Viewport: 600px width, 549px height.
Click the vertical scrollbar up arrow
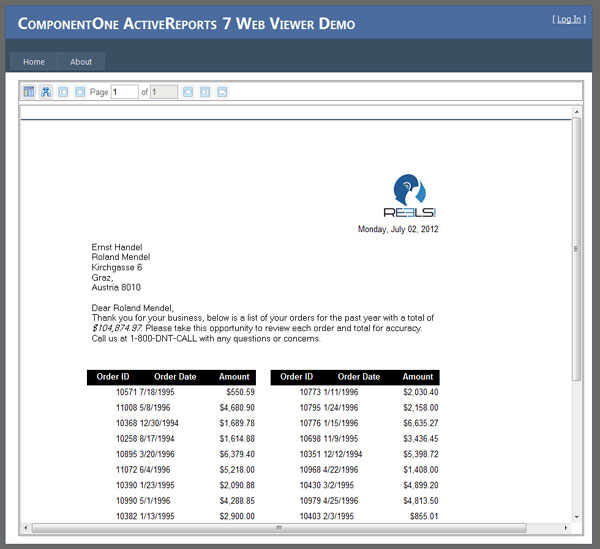pos(577,112)
